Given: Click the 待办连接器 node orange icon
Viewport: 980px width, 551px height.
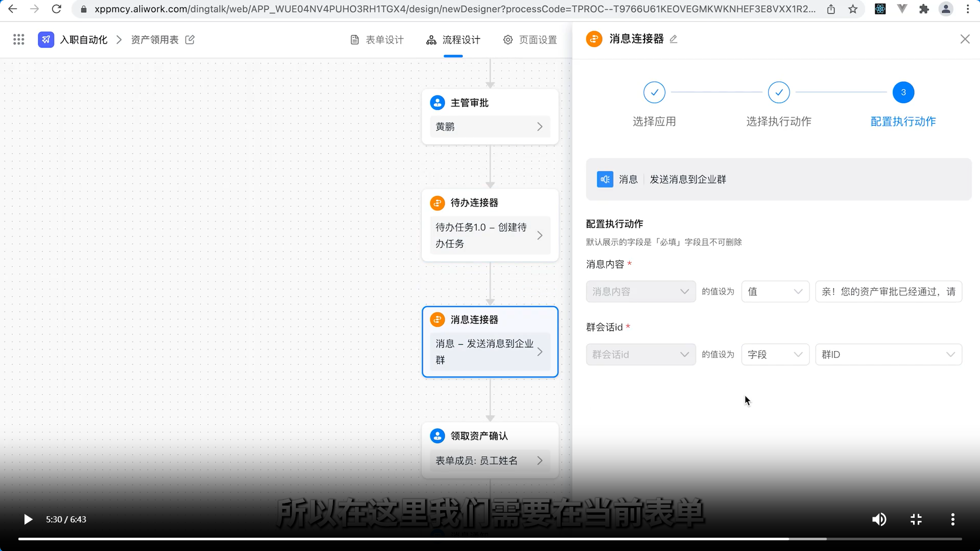Looking at the screenshot, I should 437,203.
